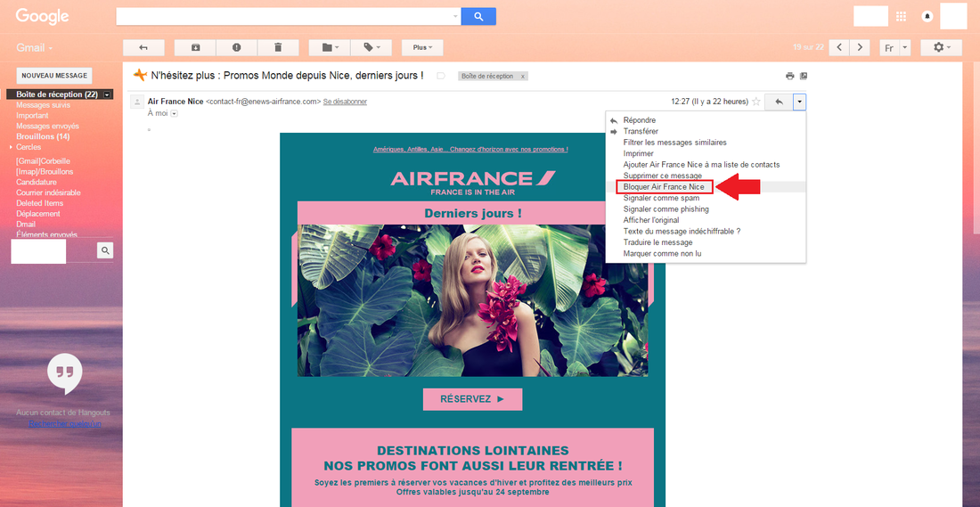Open the Dmail label
Screen dimensions: 980x507
coord(26,224)
